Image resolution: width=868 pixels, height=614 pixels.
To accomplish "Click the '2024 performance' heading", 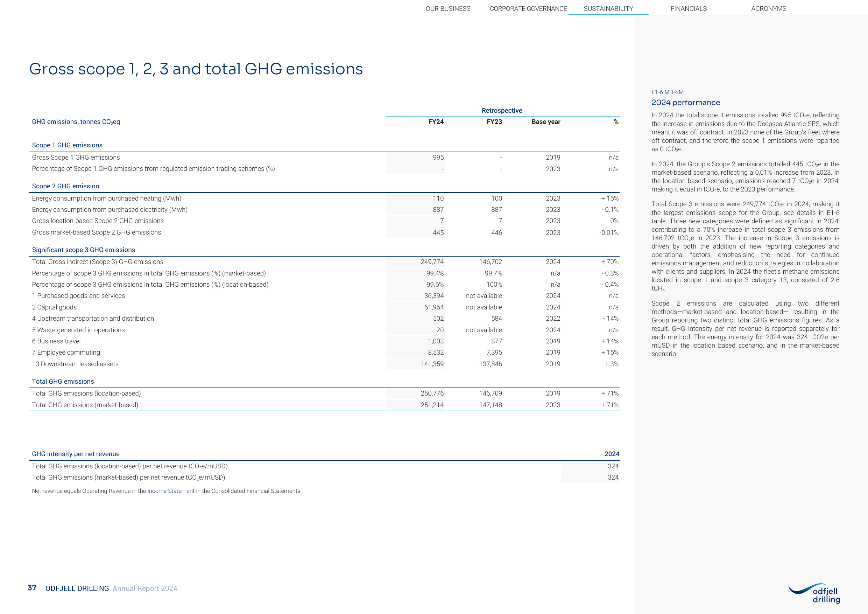I will point(685,103).
